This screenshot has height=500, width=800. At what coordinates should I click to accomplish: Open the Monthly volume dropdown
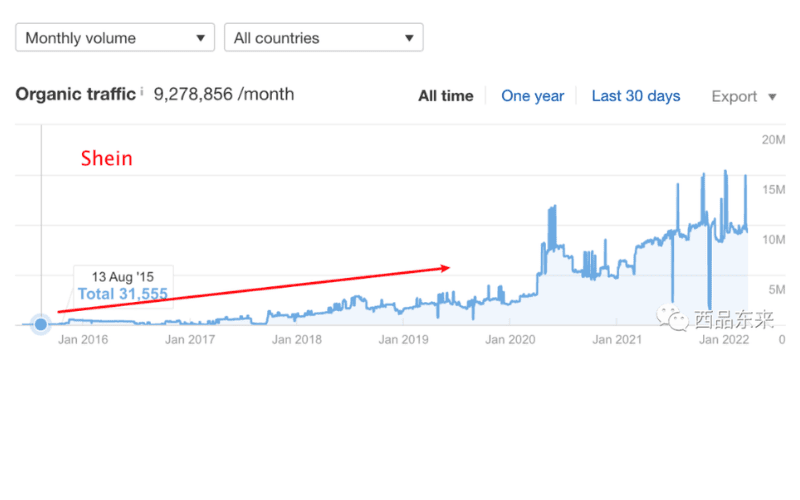(115, 37)
